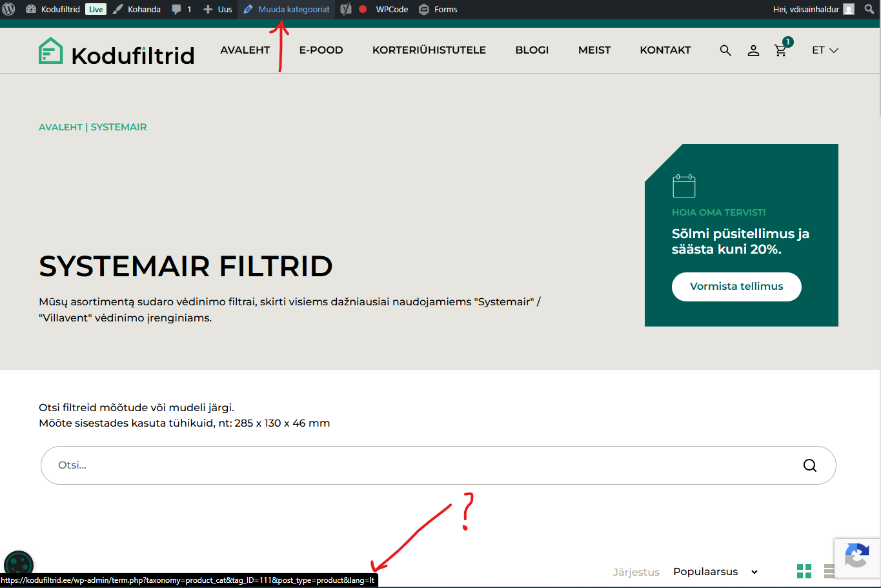Open KORTERIÜHISTUTELE navigation item
Viewport: 881px width, 588px height.
(429, 50)
